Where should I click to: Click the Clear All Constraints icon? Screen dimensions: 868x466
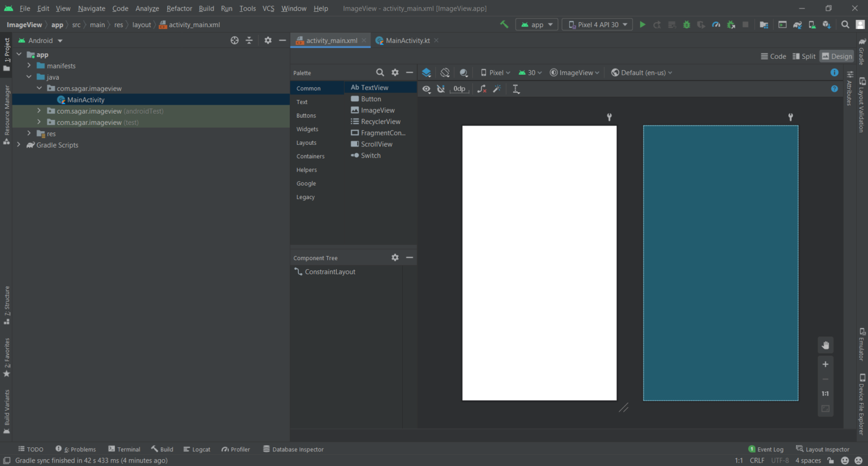coord(481,89)
